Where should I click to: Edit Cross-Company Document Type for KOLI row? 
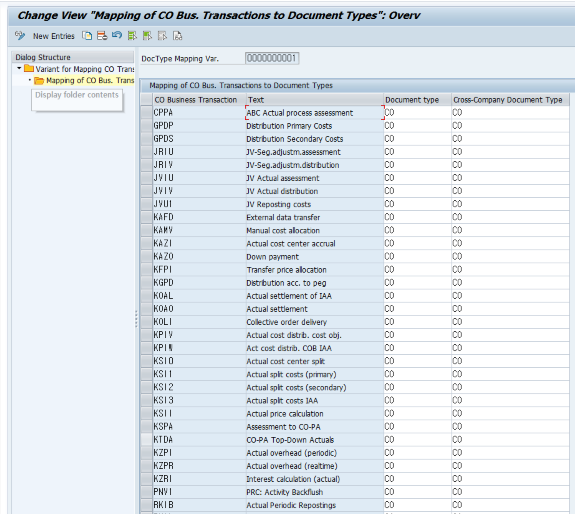(x=510, y=322)
